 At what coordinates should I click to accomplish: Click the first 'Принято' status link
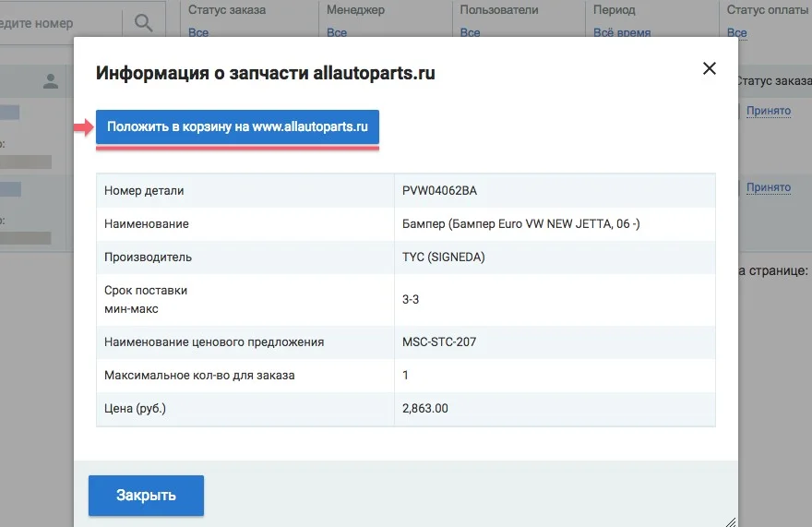(x=769, y=111)
